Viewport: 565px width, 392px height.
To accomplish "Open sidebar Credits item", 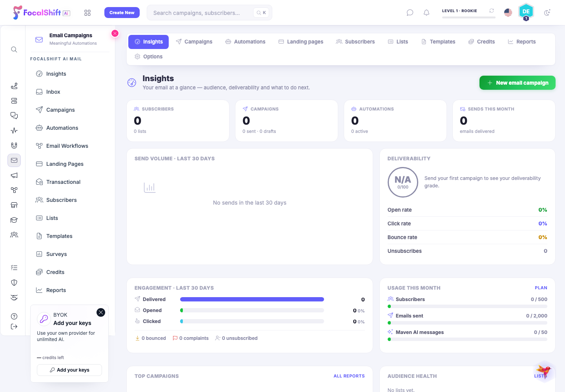I will tap(70, 272).
